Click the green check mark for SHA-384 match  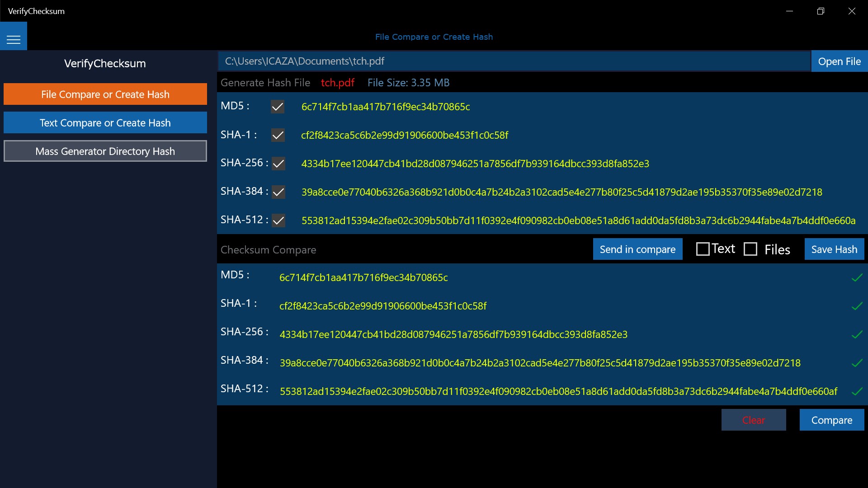[x=857, y=363]
